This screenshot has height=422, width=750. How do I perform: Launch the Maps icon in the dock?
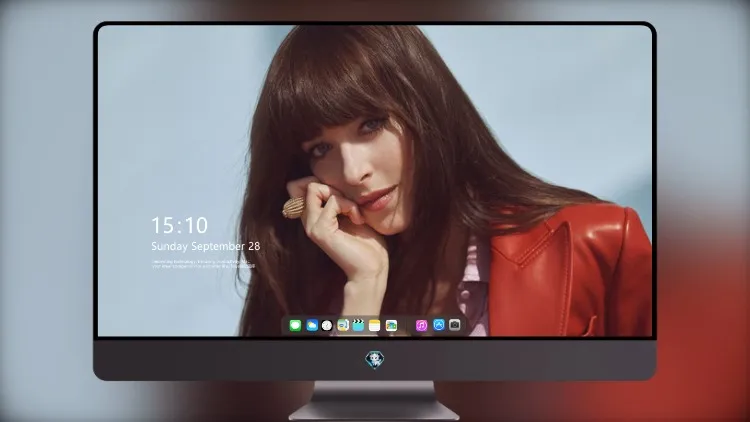click(342, 325)
